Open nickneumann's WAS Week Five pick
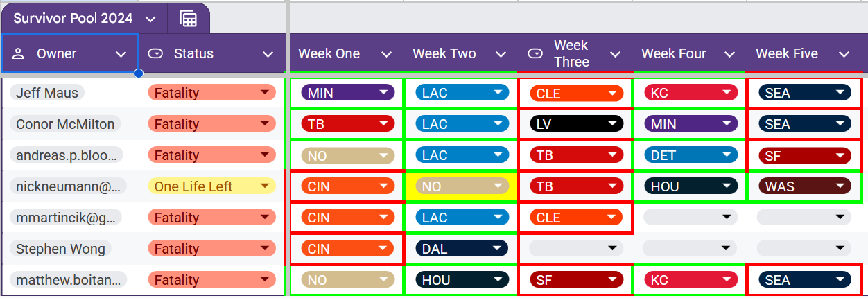Image resolution: width=868 pixels, height=298 pixels. pos(804,186)
